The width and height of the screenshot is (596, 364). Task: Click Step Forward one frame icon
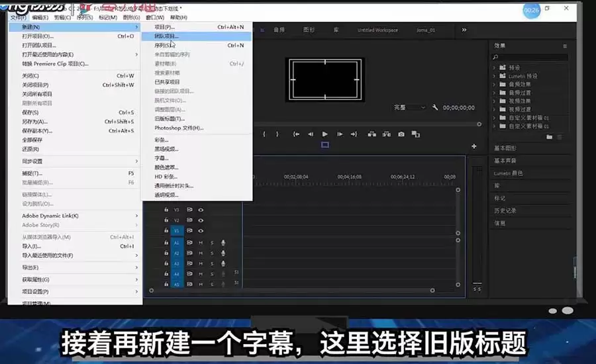pyautogui.click(x=339, y=134)
